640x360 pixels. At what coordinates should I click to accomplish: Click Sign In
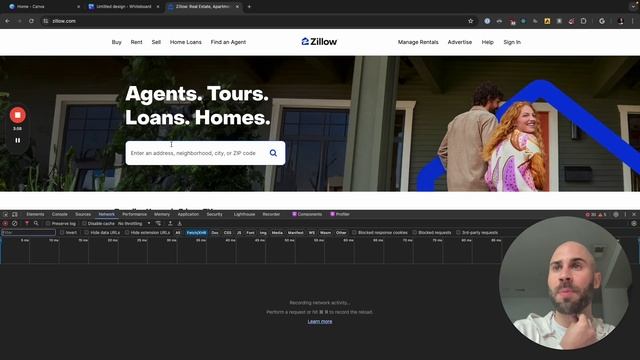pyautogui.click(x=512, y=42)
